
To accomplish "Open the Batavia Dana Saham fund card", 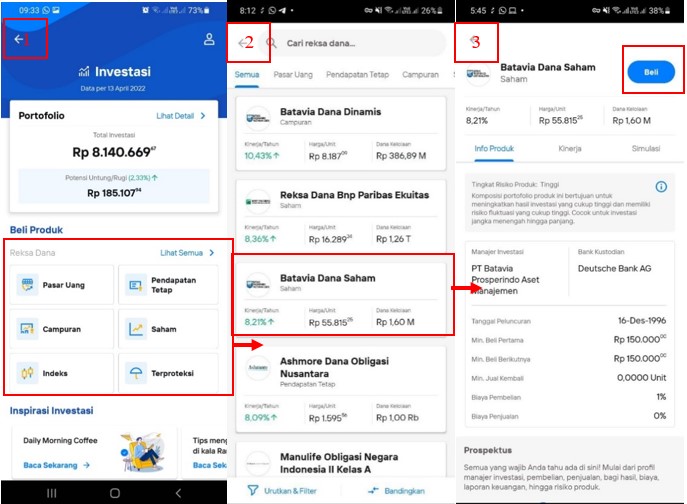I will tap(341, 299).
